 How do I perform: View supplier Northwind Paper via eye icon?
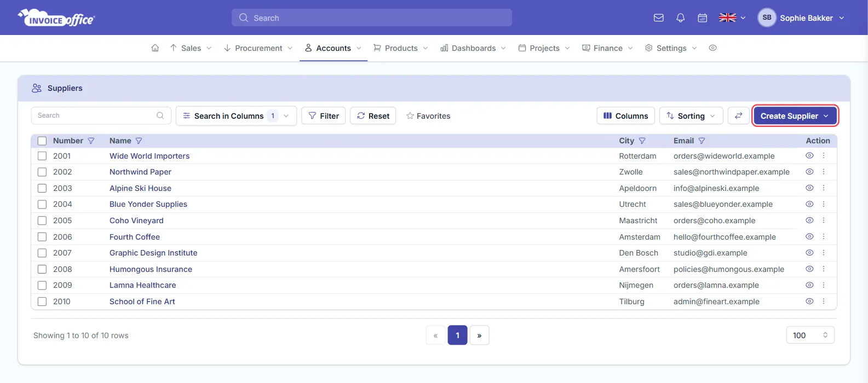809,172
